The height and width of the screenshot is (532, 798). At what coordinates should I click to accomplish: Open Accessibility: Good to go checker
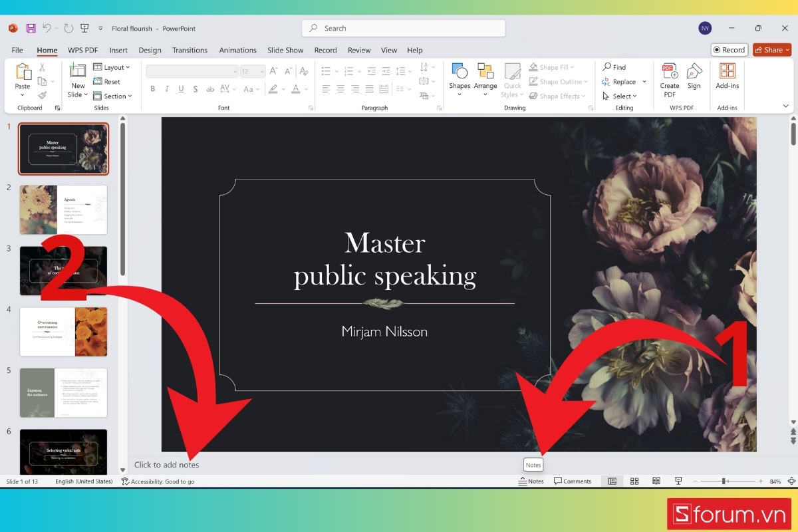158,481
